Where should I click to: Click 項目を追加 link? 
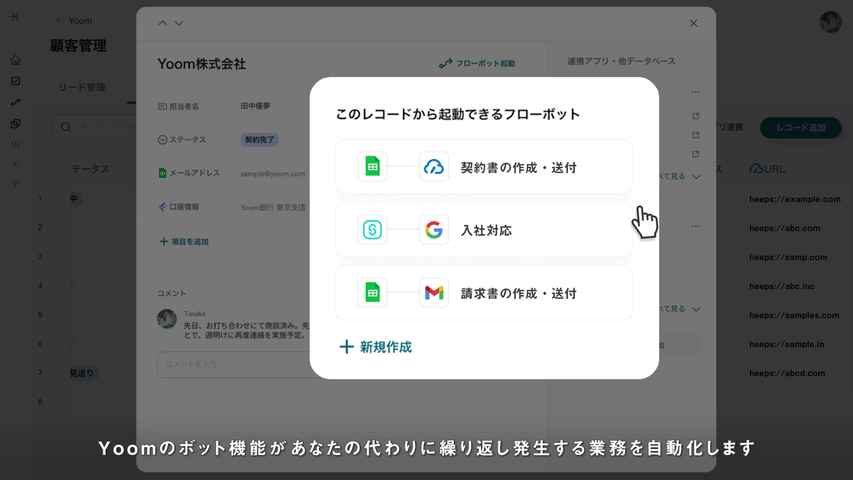pos(184,241)
